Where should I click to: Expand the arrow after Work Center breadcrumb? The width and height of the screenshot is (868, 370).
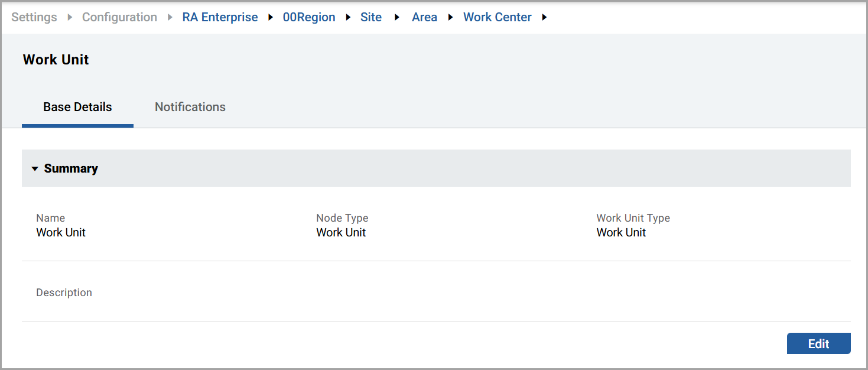point(544,18)
